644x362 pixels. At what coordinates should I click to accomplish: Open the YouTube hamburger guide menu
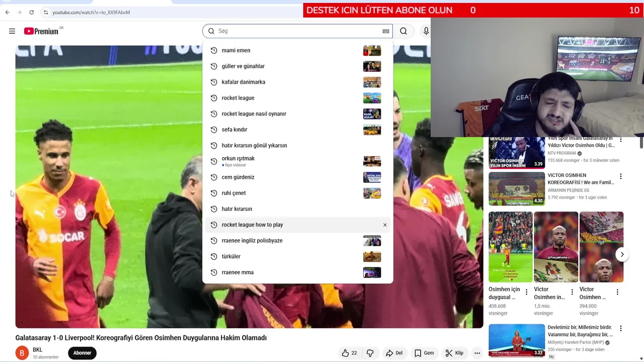12,31
